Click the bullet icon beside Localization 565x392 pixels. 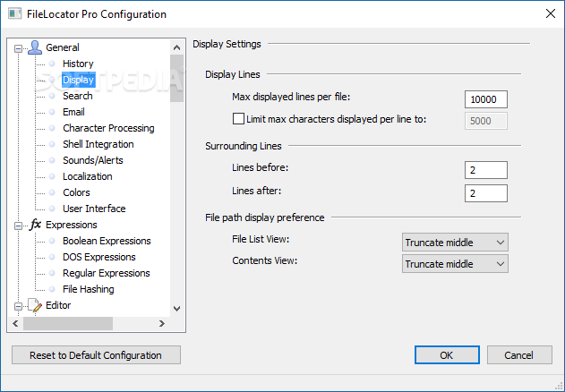pos(52,176)
